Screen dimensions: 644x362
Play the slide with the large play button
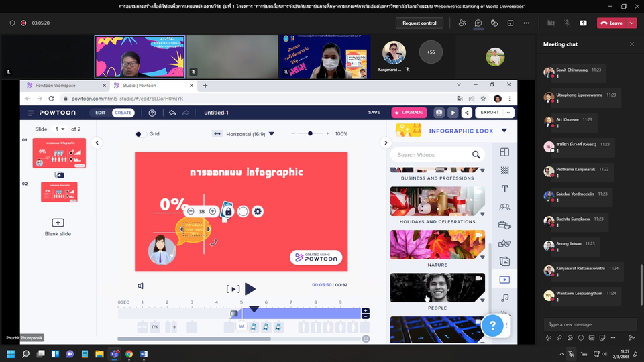click(x=250, y=288)
